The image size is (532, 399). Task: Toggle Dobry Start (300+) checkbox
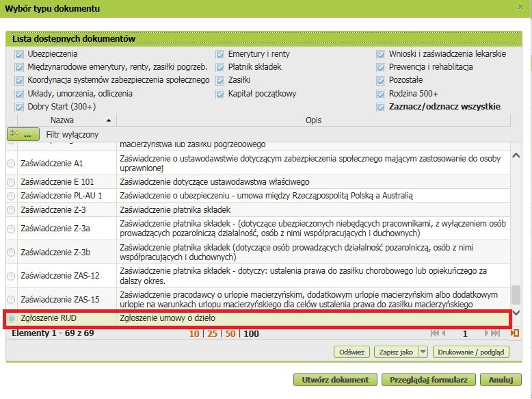coord(19,107)
